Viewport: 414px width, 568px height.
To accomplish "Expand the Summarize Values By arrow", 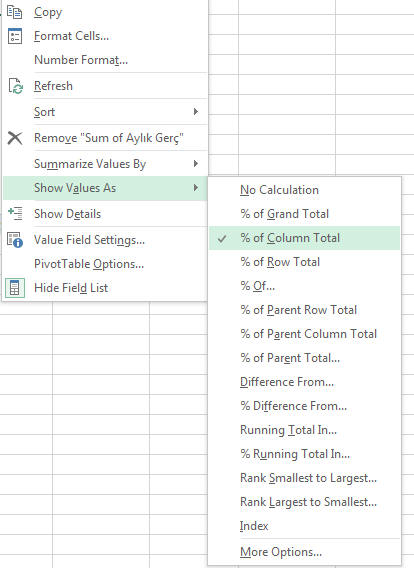I will point(196,164).
